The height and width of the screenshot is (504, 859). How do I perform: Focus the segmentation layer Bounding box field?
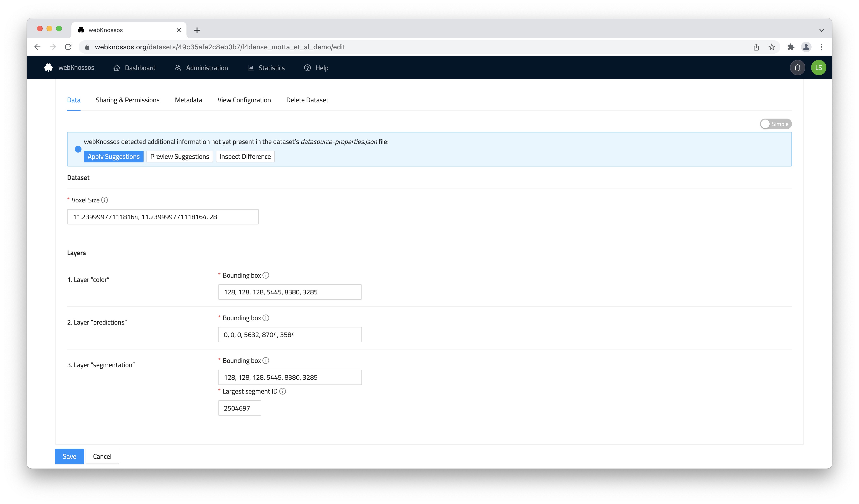[x=290, y=377]
